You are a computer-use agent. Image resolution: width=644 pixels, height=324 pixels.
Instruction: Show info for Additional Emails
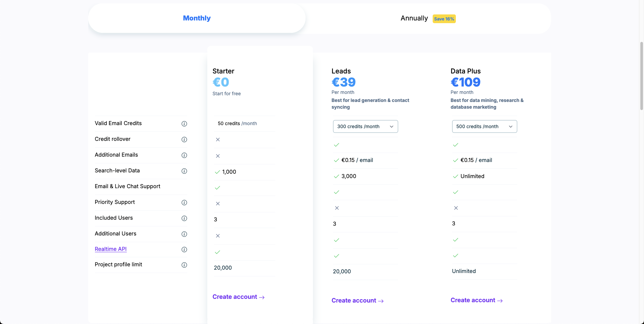pos(184,155)
